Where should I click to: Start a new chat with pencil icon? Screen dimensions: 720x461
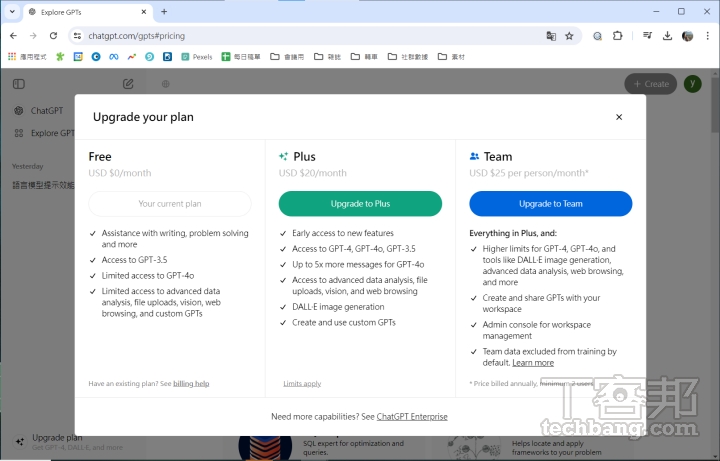coord(128,84)
